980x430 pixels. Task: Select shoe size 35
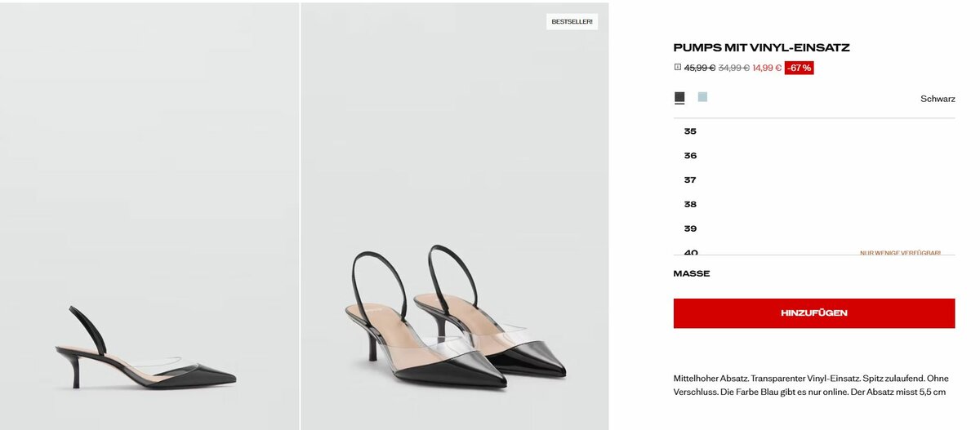[691, 131]
